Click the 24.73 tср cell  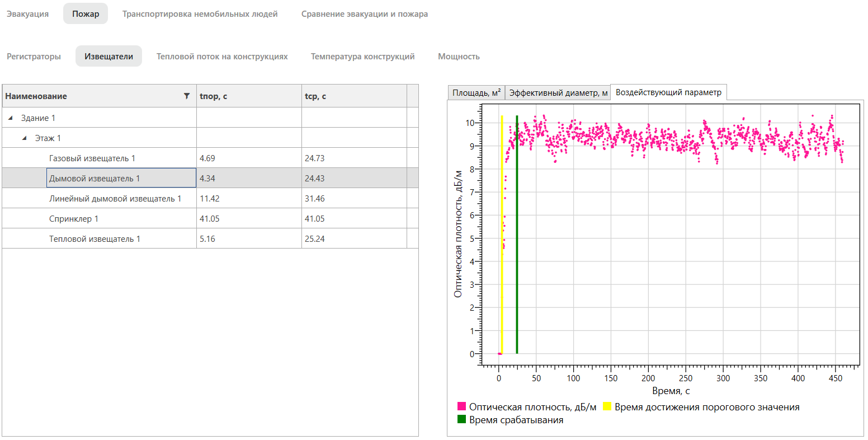click(x=354, y=158)
